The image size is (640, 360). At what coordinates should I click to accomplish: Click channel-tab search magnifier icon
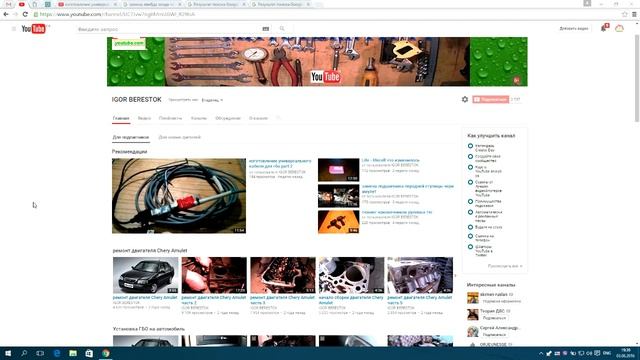pyautogui.click(x=278, y=118)
